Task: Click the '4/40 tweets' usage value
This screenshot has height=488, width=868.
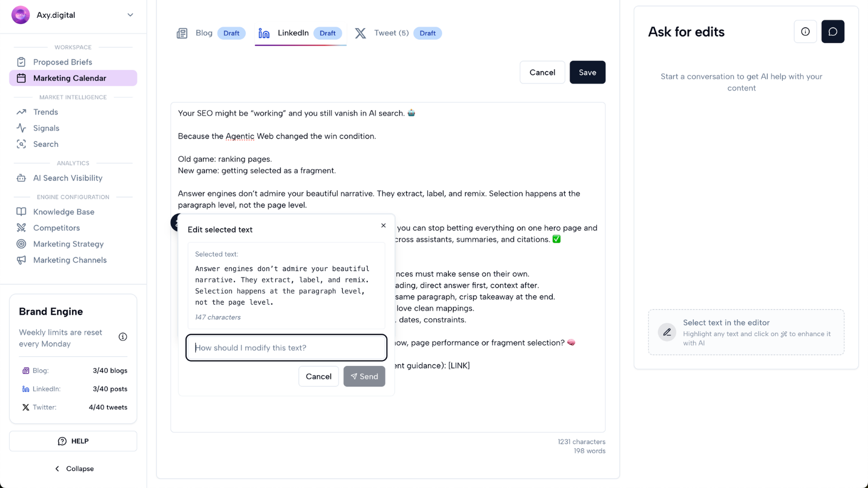Action: coord(108,407)
